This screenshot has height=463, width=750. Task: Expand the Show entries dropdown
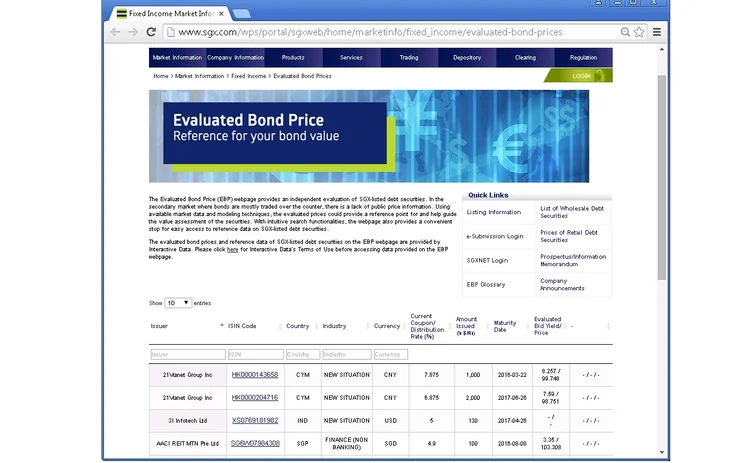click(178, 303)
